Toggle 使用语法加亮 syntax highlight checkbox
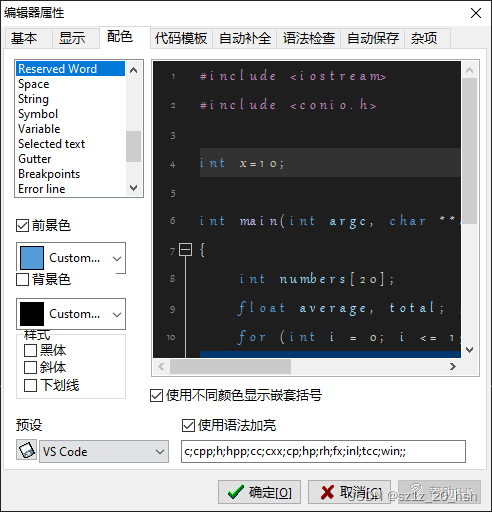Image resolution: width=492 pixels, height=512 pixels. click(188, 425)
